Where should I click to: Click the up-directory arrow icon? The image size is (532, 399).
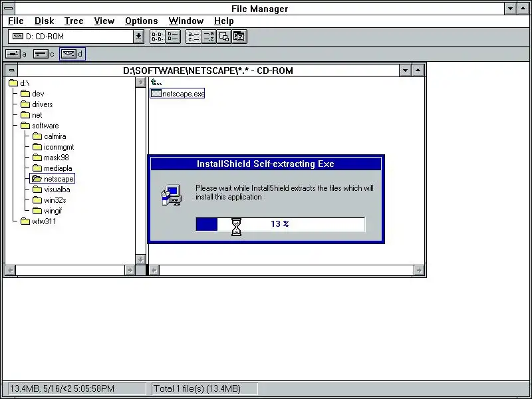pyautogui.click(x=156, y=82)
